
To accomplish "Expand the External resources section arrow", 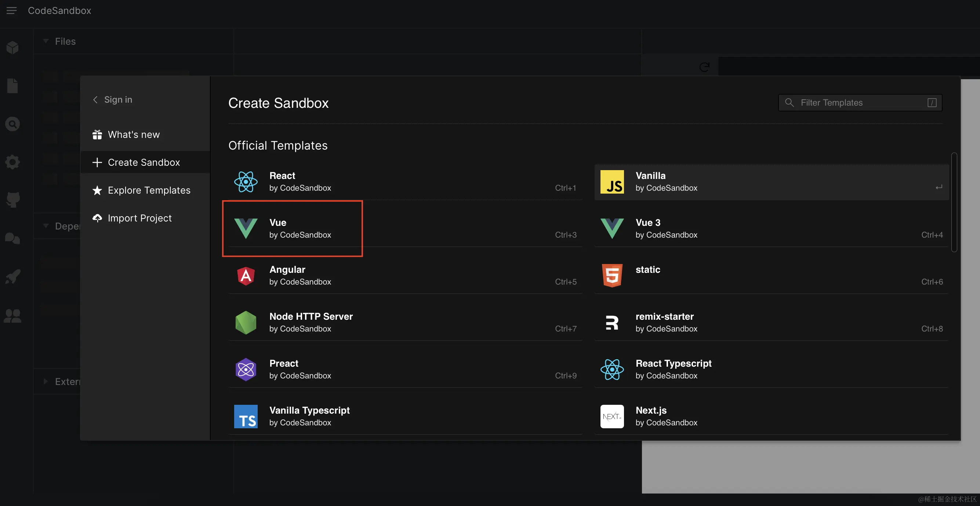I will (x=46, y=381).
